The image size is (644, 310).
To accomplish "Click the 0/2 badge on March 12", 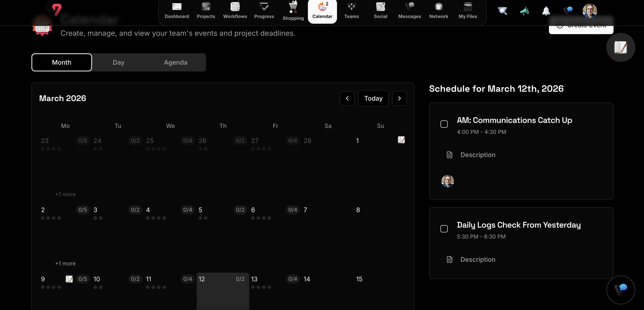I will coord(240,279).
